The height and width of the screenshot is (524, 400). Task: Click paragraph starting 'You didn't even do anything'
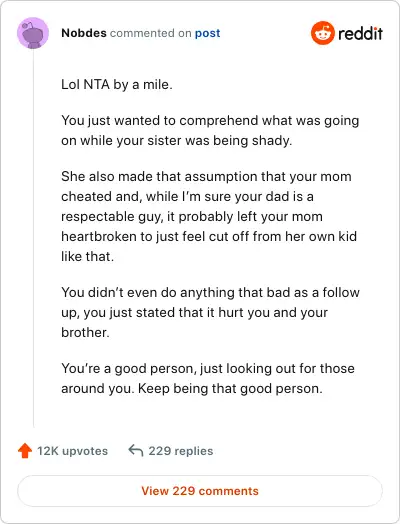(211, 312)
